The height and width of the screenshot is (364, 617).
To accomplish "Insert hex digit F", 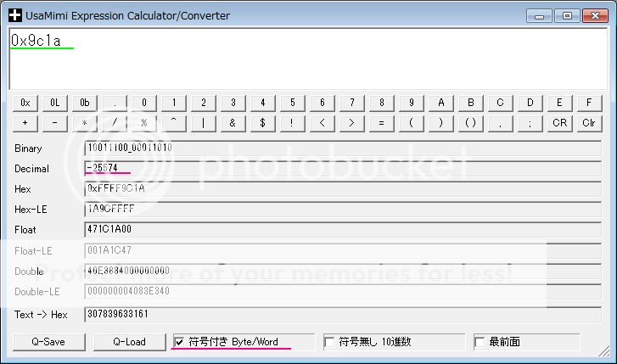I will (x=590, y=104).
